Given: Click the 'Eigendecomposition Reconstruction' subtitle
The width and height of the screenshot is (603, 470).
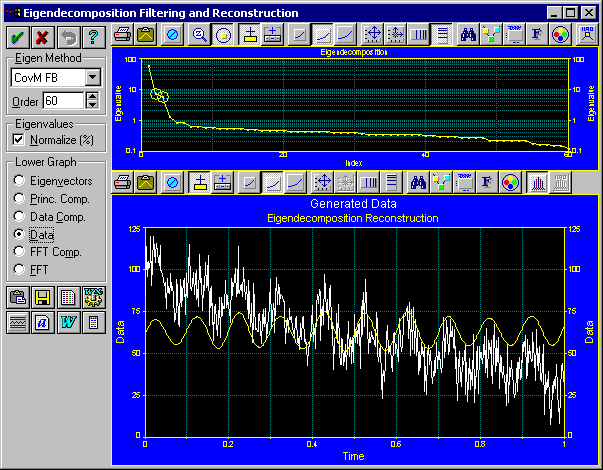Looking at the screenshot, I should coord(353,218).
